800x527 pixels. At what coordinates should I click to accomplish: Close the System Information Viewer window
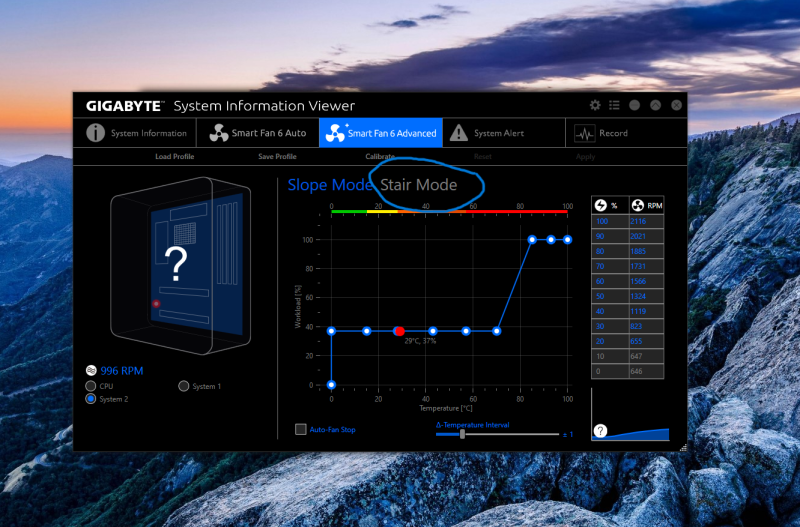click(x=677, y=105)
